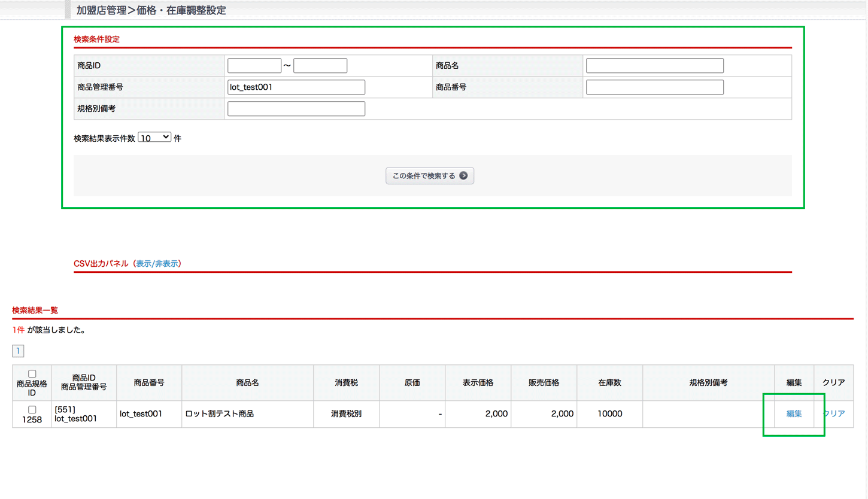Click product name ロット割テスト商品 cell

tap(220, 413)
